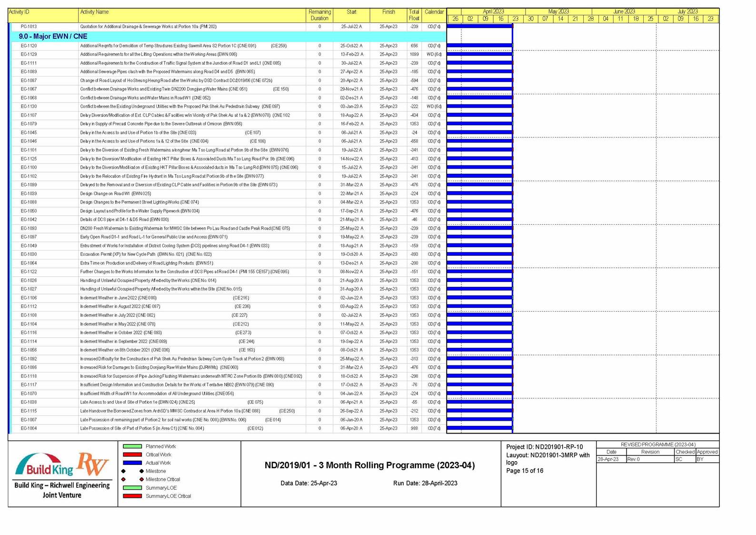
Task: Click the orange RW logo
Action: (93, 464)
